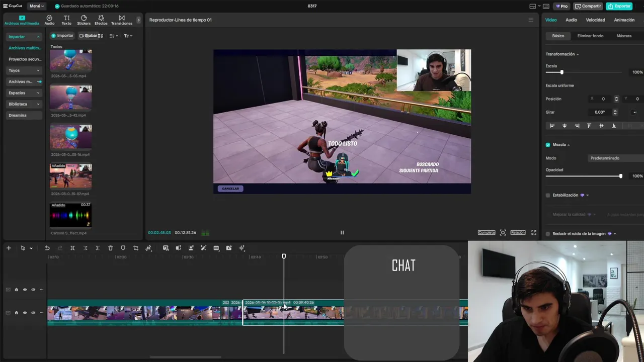This screenshot has height=362, width=644.
Task: Click the Compartir button
Action: pyautogui.click(x=588, y=6)
